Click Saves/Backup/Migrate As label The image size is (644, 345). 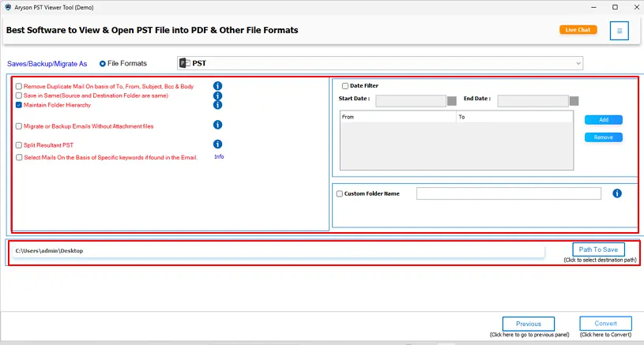click(47, 64)
